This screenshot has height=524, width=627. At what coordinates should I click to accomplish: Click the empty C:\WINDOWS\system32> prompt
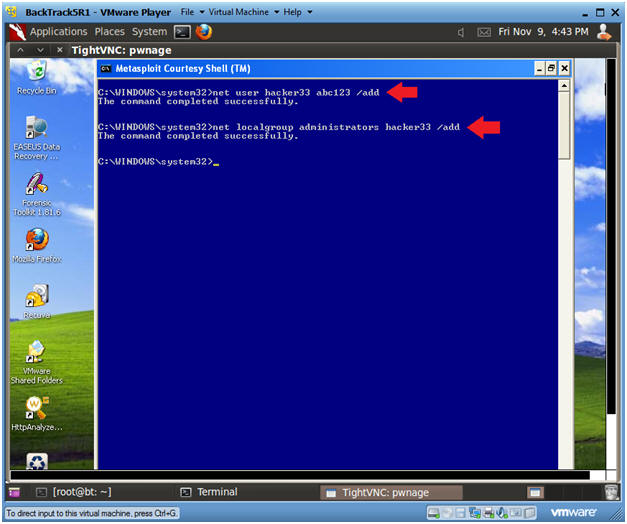[x=156, y=162]
